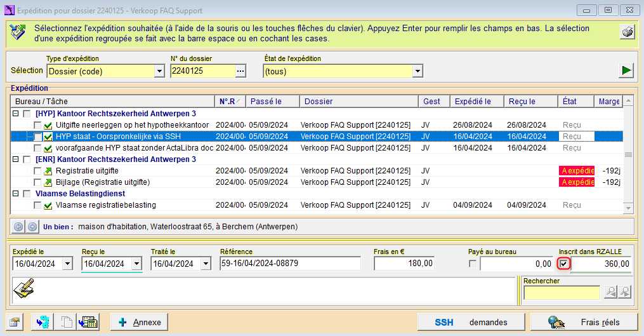Screen dimensions: 644x336
Task: Sort by the Dossier column header
Action: (359, 101)
